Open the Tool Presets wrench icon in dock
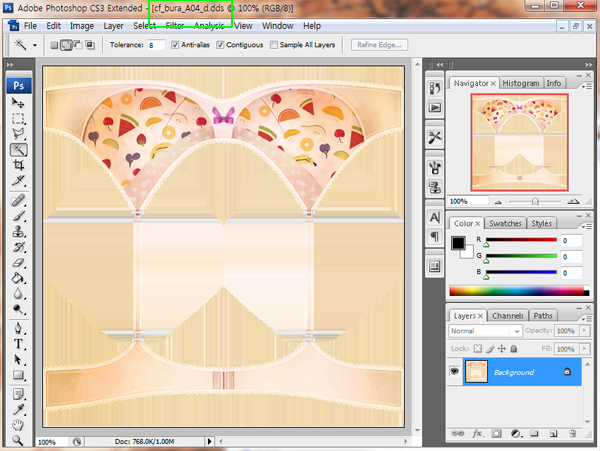Screen dimensions: 600x451 click(x=435, y=137)
